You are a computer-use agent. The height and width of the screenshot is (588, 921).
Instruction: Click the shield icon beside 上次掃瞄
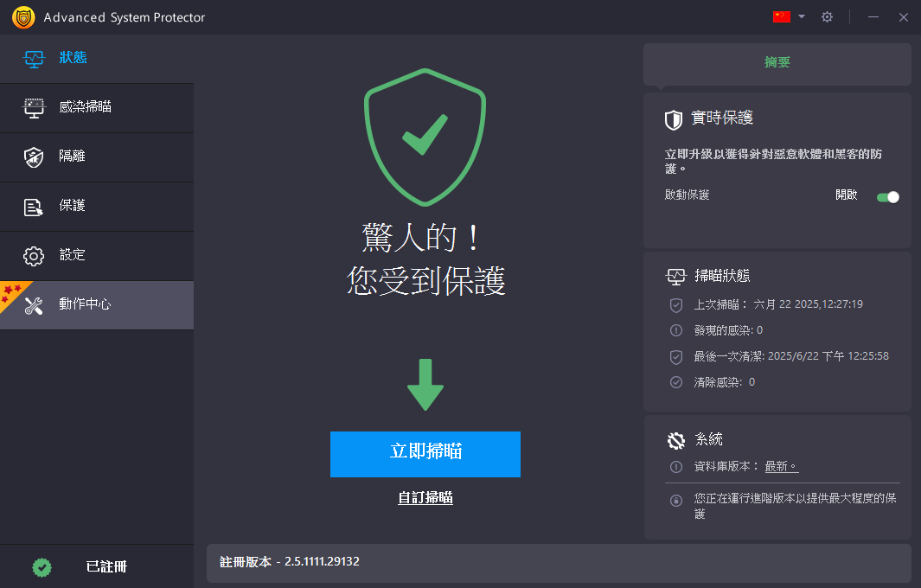click(676, 305)
